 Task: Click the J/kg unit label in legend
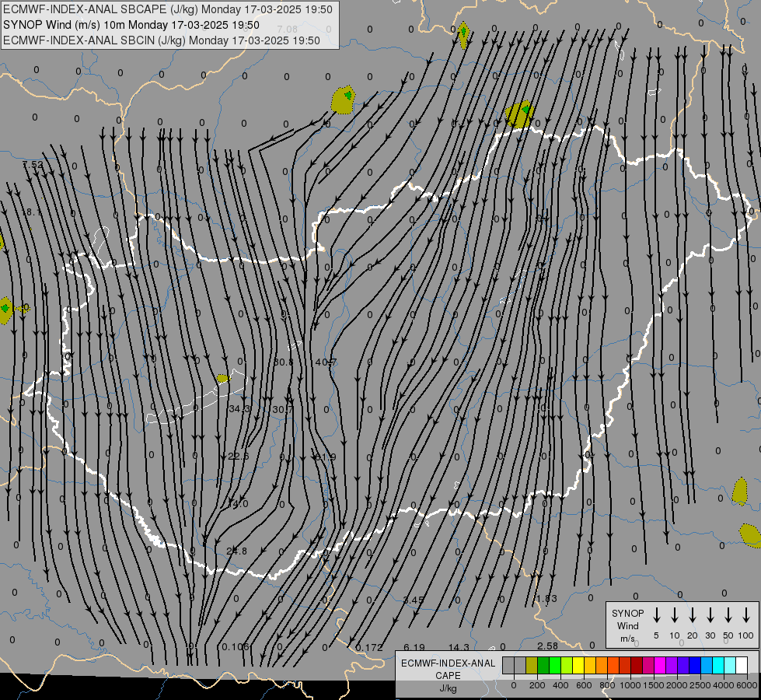pyautogui.click(x=448, y=688)
